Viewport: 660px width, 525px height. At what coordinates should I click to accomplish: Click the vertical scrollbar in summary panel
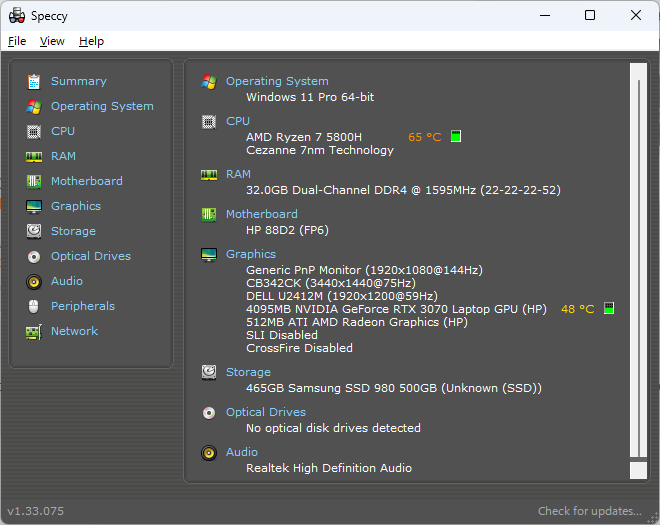click(639, 260)
